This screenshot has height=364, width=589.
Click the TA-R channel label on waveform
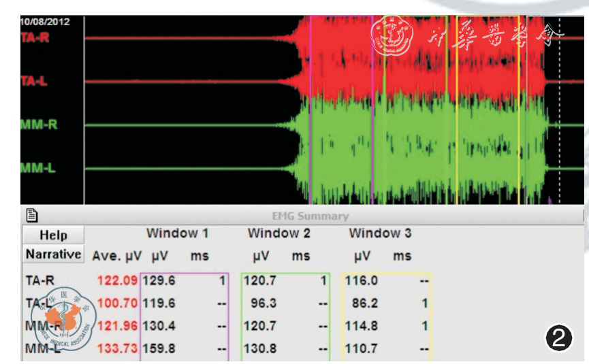[x=34, y=37]
